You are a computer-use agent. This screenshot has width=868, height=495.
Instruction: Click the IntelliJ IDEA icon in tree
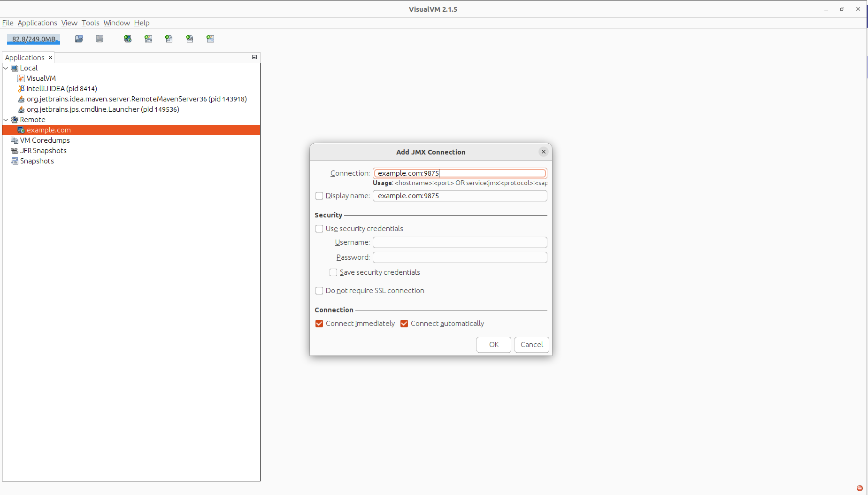click(x=21, y=89)
